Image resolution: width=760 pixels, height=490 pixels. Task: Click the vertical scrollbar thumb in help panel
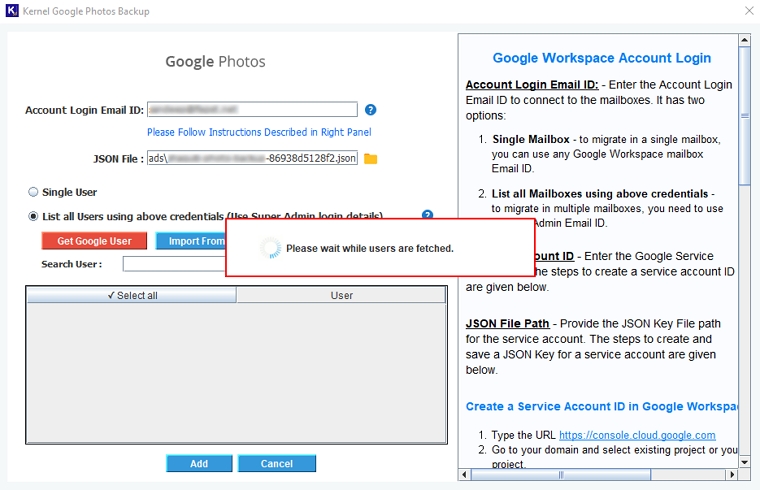(x=744, y=115)
